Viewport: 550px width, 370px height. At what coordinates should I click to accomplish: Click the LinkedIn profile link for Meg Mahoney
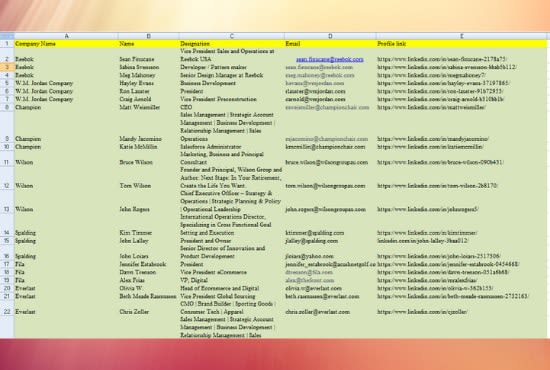431,75
